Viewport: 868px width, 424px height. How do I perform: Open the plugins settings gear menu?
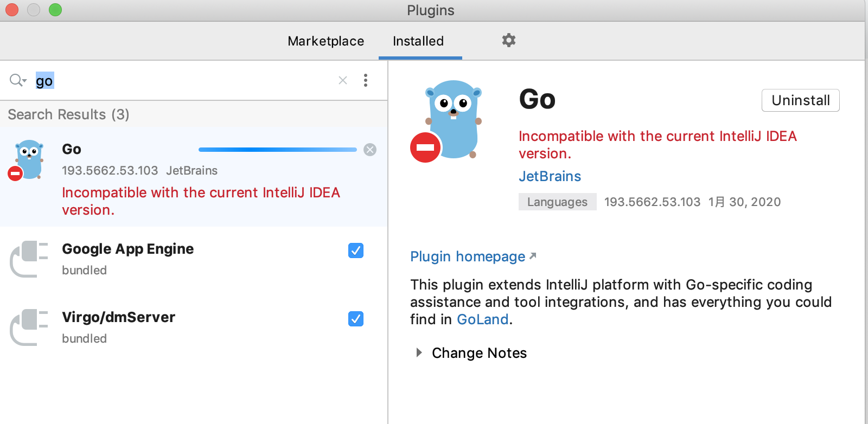pyautogui.click(x=508, y=40)
